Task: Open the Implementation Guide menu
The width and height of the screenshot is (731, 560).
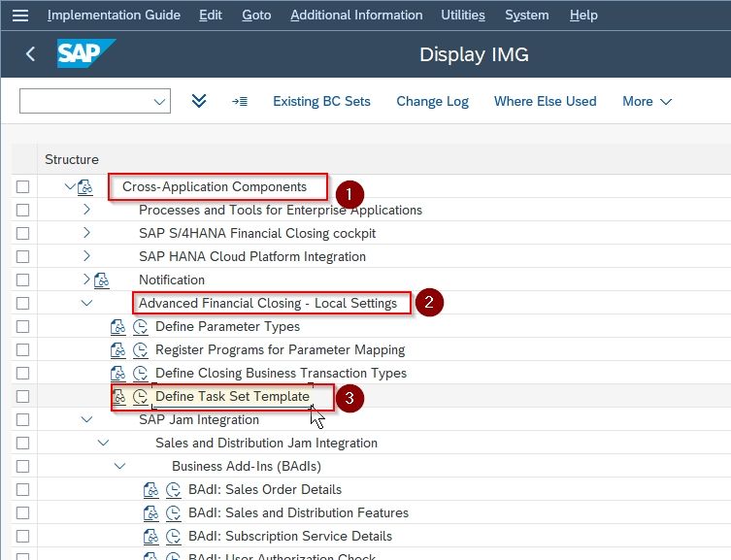Action: point(114,15)
